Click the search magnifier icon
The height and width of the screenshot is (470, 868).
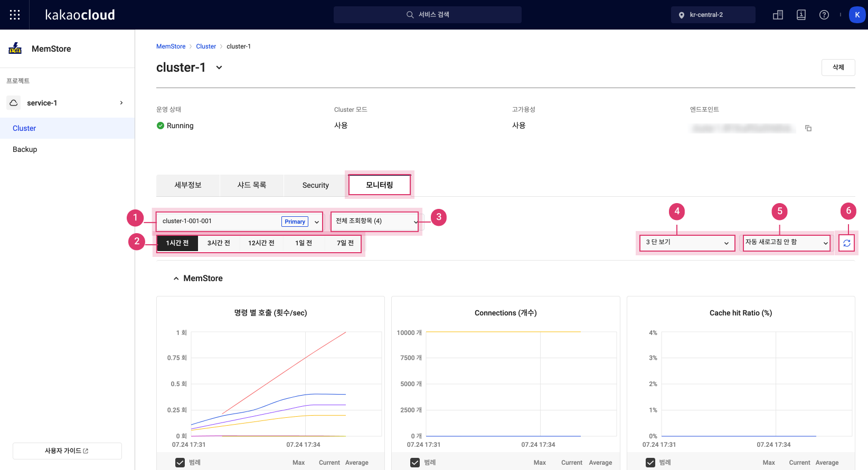(410, 15)
